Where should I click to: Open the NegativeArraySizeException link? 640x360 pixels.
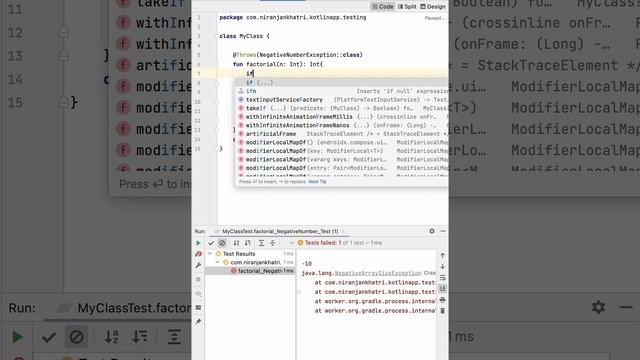(378, 273)
